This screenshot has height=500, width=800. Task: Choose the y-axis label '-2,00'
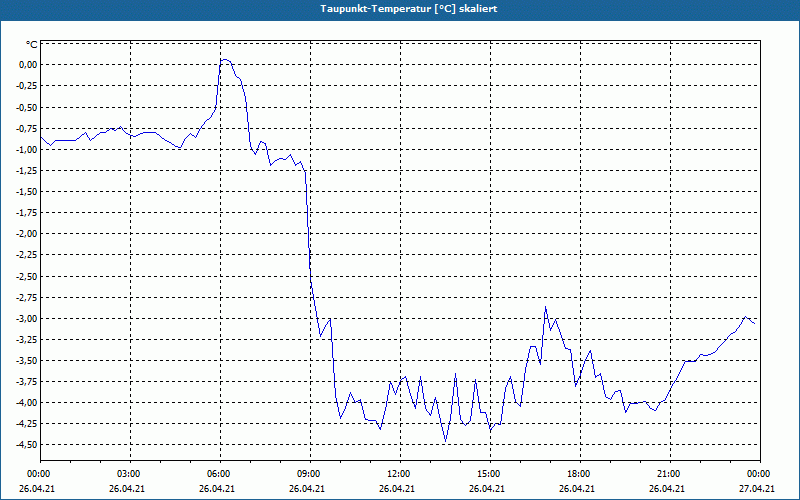(27, 234)
